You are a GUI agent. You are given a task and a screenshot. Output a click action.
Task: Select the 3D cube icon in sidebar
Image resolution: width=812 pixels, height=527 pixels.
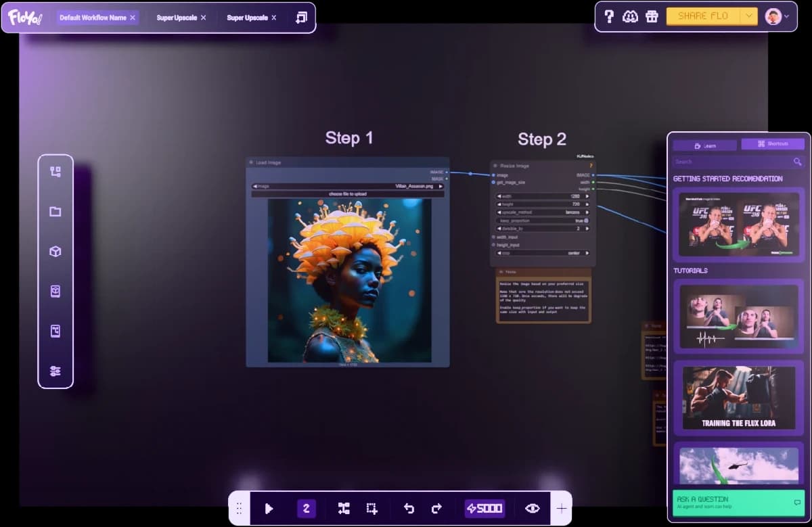pyautogui.click(x=55, y=251)
